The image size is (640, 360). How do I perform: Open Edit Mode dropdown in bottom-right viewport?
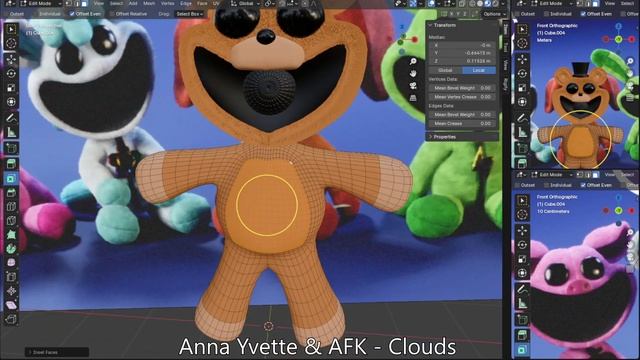tap(552, 175)
